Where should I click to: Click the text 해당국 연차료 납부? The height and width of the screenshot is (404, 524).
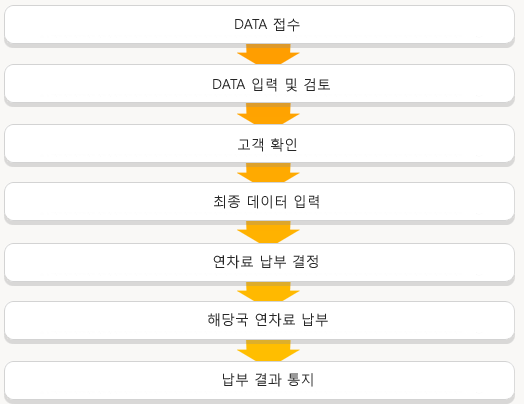tap(268, 319)
